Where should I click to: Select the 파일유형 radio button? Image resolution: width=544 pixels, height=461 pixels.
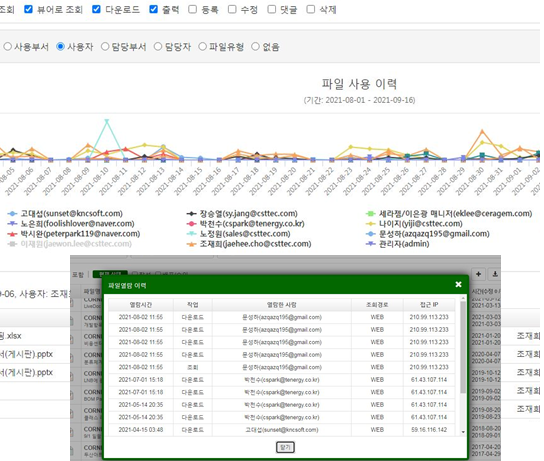(x=202, y=46)
